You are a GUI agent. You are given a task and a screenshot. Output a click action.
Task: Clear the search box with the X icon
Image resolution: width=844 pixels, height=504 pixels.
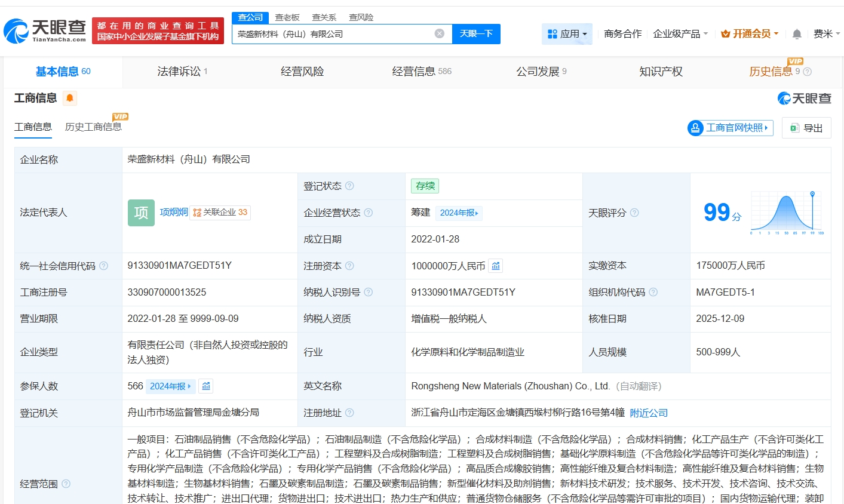[x=439, y=33]
